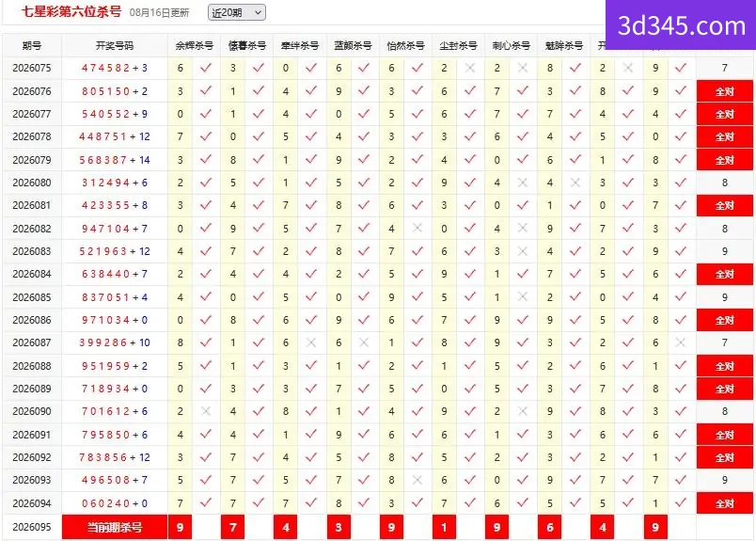756x541 pixels.
Task: Select the 期号 column header
Action: coord(32,46)
